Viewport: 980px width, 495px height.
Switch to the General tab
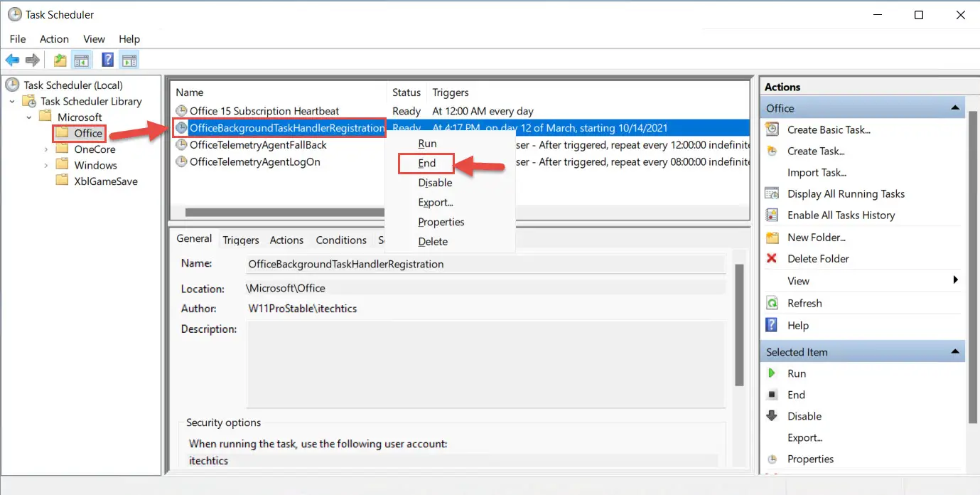[x=194, y=239]
